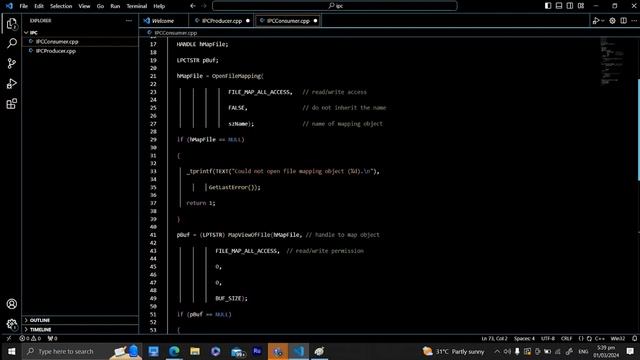This screenshot has height=360, width=640.
Task: Open the Accounts menu in activity bar
Action: pos(11,304)
